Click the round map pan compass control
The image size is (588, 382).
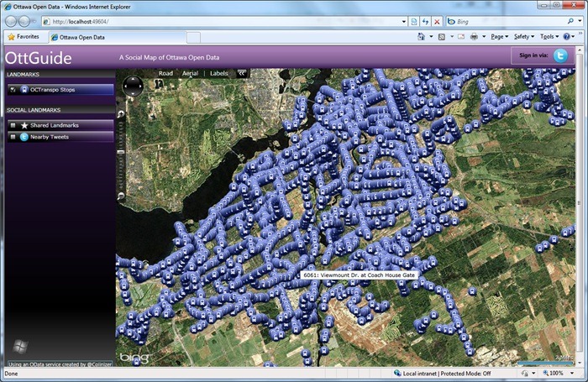[133, 86]
